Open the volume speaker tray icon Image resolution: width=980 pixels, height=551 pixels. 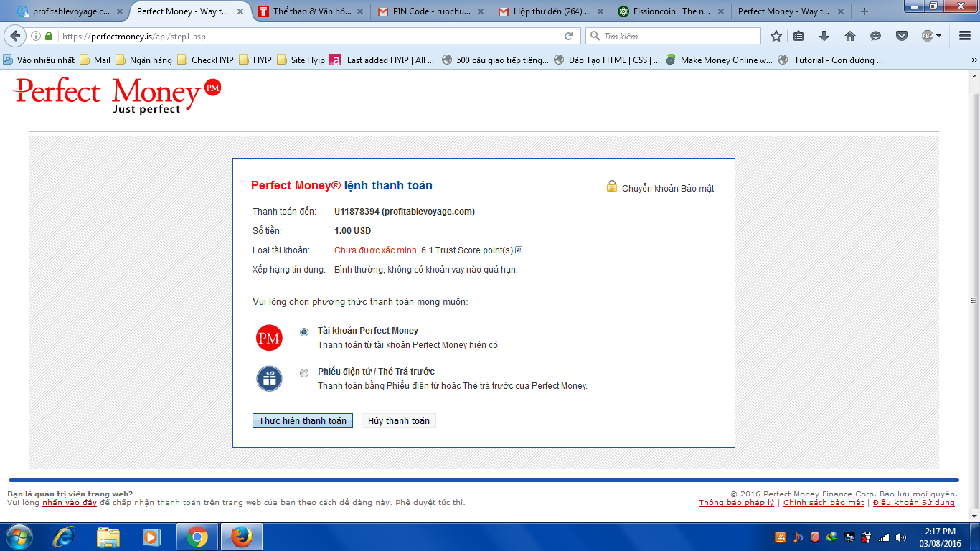pyautogui.click(x=902, y=537)
